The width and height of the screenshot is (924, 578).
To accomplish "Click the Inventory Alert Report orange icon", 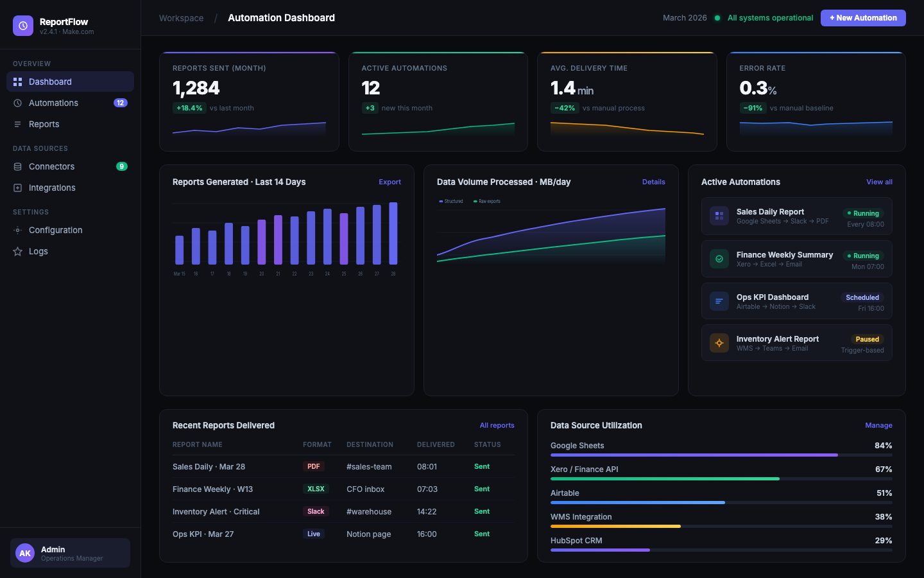I will click(719, 343).
